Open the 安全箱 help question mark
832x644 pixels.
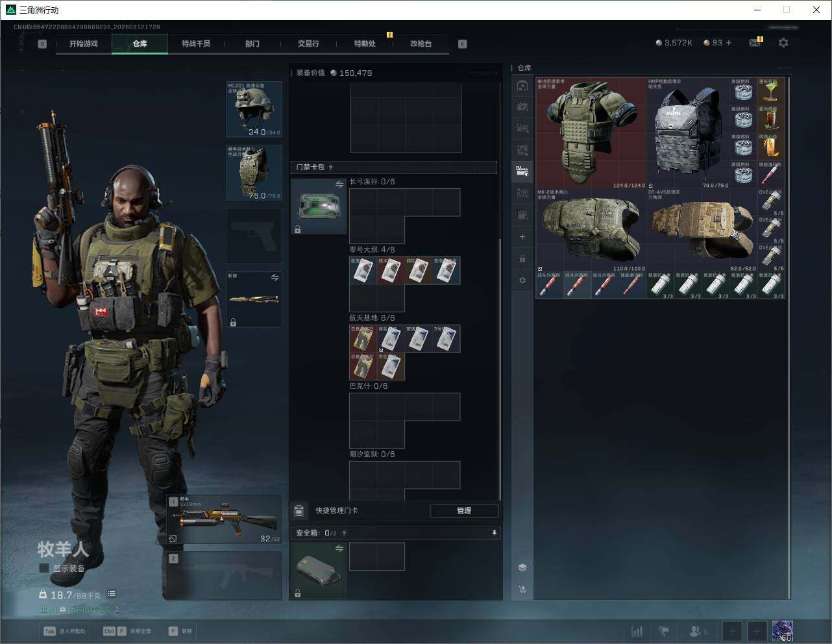coord(344,533)
